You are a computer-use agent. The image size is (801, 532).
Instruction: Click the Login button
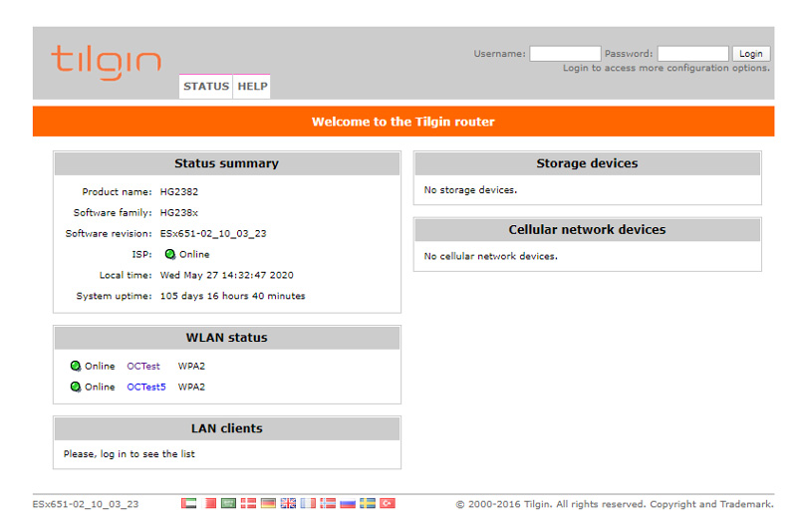coord(751,53)
